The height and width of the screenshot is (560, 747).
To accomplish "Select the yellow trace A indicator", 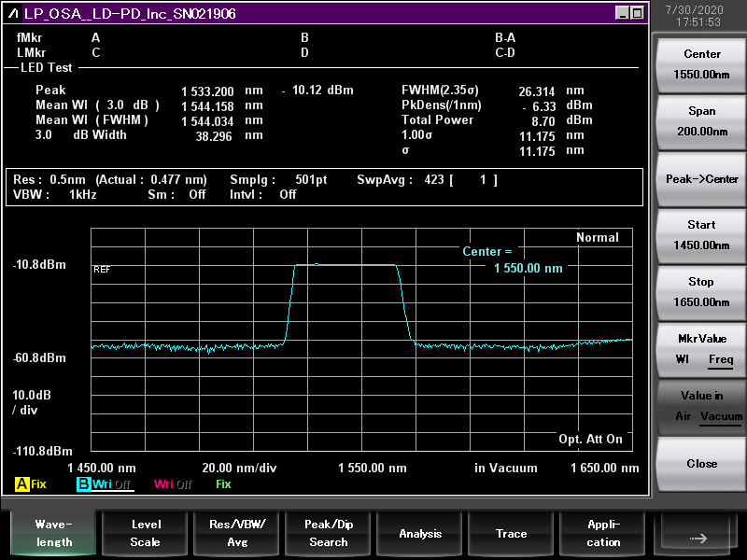I will (21, 484).
